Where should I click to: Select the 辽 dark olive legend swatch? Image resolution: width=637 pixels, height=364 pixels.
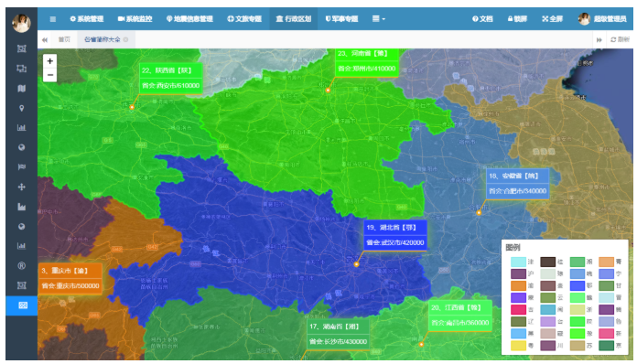pos(518,322)
